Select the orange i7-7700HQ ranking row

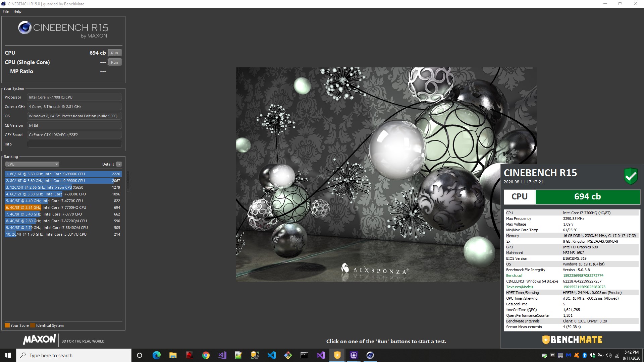pos(63,207)
